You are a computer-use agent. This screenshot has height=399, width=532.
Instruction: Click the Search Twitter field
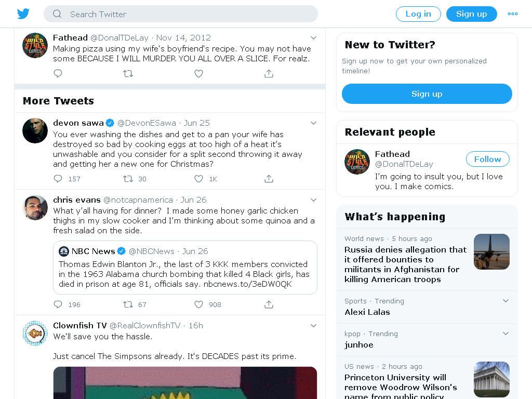[180, 14]
